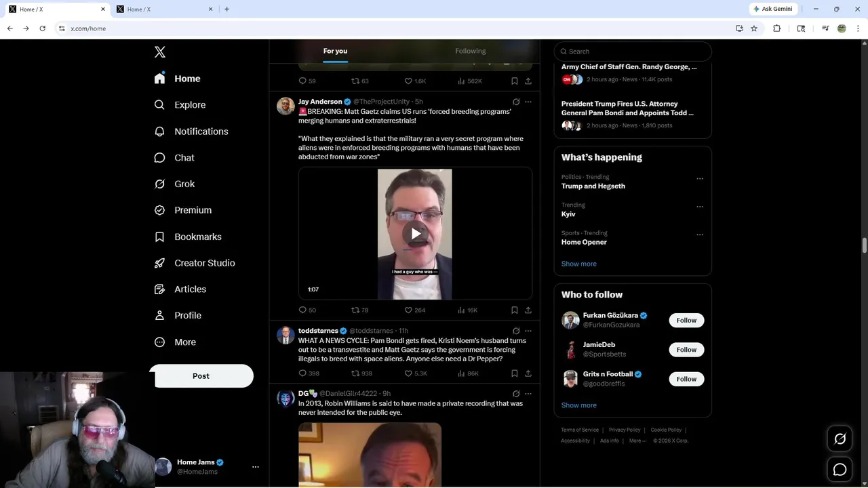The height and width of the screenshot is (488, 868).
Task: Open Home Jams account menu dots
Action: [256, 467]
